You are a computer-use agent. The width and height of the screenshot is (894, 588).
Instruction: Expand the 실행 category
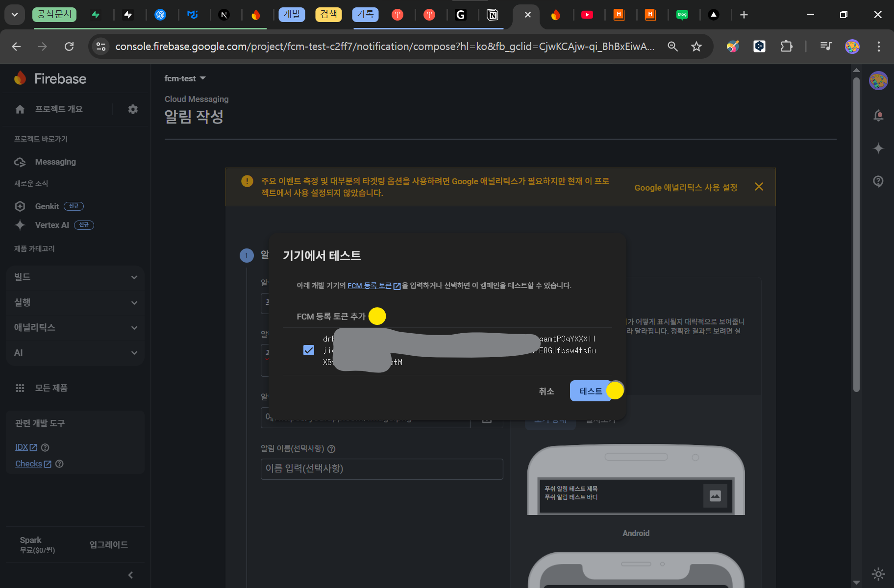click(75, 302)
